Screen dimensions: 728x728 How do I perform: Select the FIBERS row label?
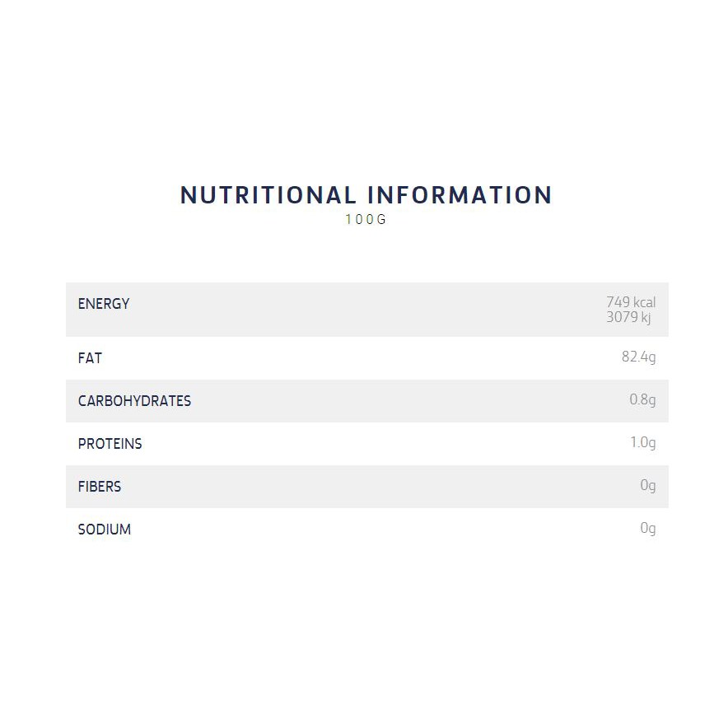[100, 487]
